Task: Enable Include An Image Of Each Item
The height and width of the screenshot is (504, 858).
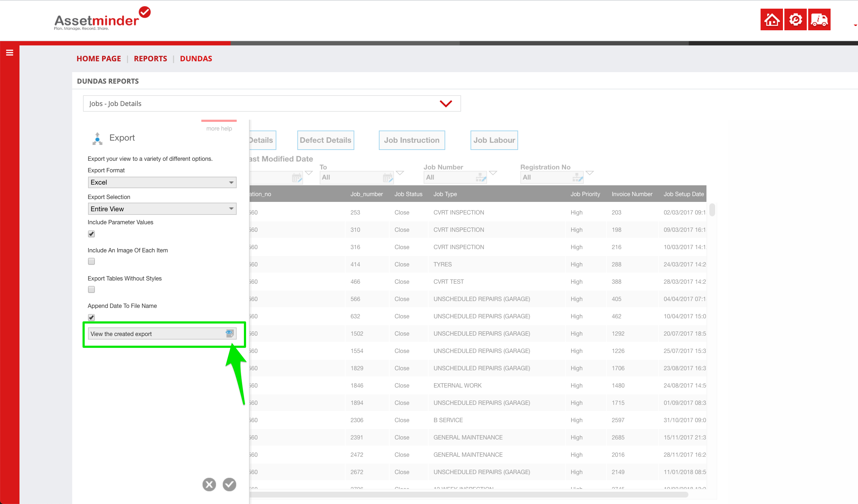Action: pyautogui.click(x=91, y=261)
